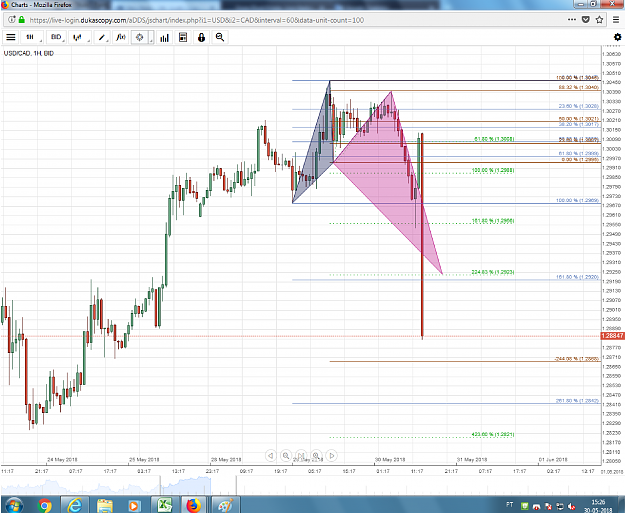Toggle the volume bars icon
This screenshot has height=513, width=625.
pyautogui.click(x=164, y=37)
